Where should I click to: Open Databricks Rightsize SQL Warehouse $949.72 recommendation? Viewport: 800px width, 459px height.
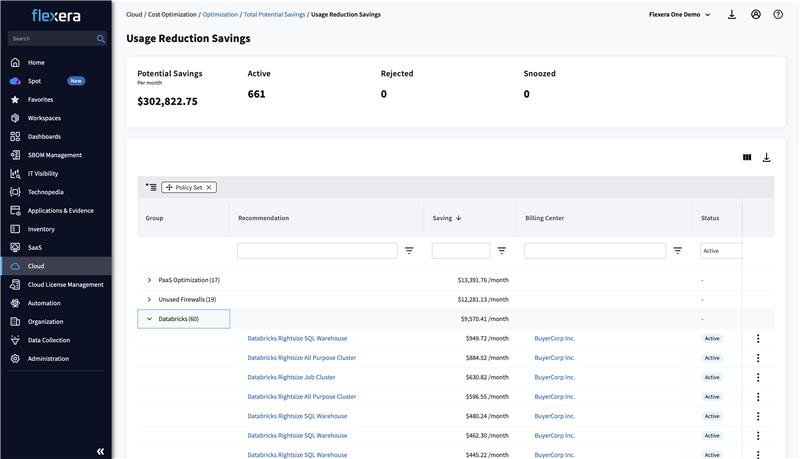(x=297, y=338)
